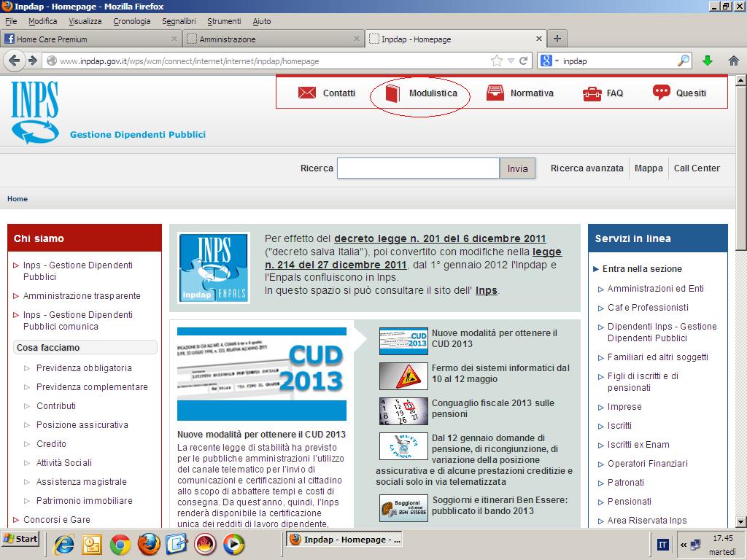Open the Caf e Professionisti link

coord(648,308)
